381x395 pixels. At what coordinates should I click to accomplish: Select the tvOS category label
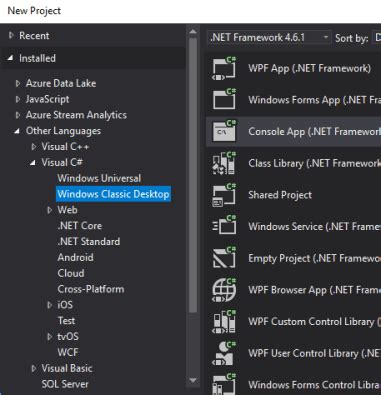pyautogui.click(x=68, y=337)
